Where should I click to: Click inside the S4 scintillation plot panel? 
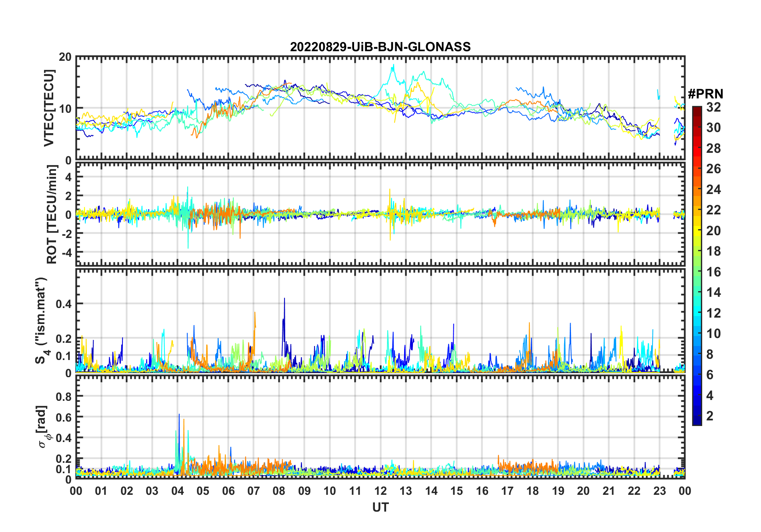[380, 321]
